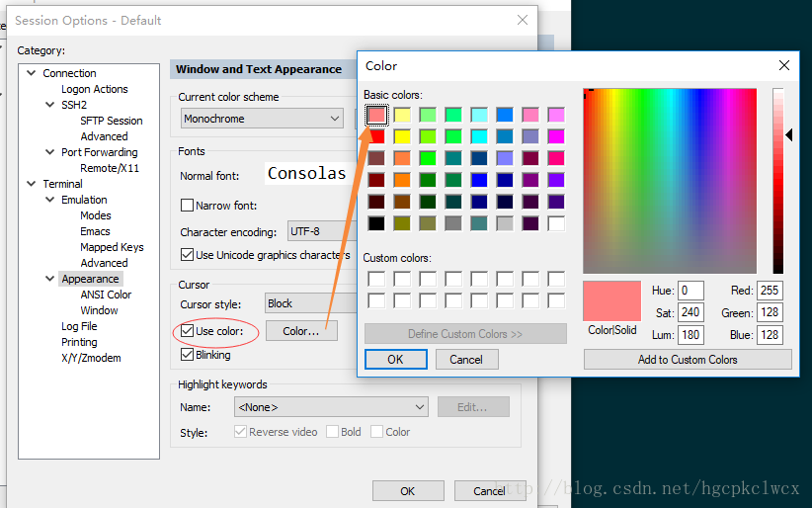This screenshot has height=508, width=812.
Task: Pick the black basic color swatch
Action: click(376, 223)
